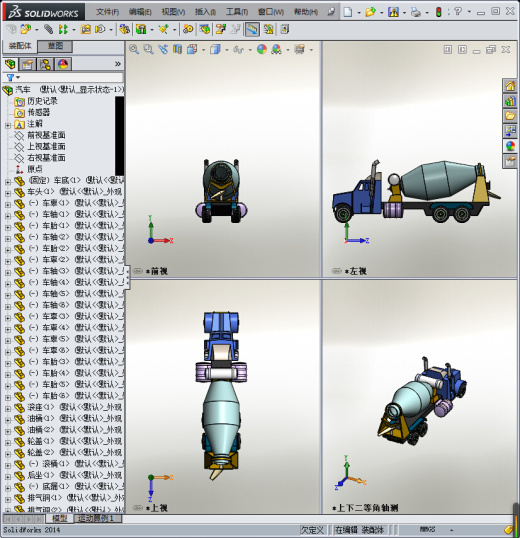Open the Section View tool icon

point(177,50)
